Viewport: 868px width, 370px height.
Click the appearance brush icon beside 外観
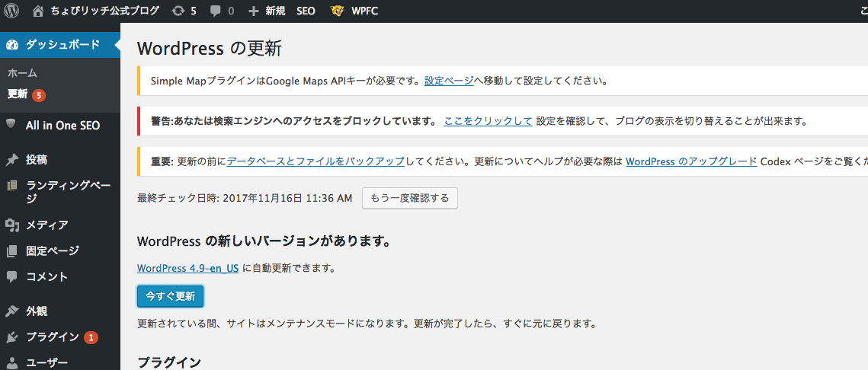click(x=12, y=311)
